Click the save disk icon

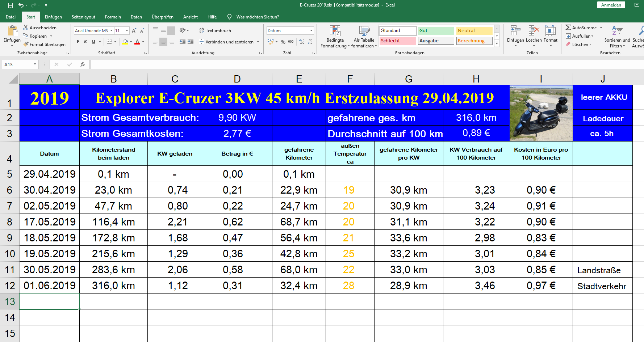pos(11,5)
